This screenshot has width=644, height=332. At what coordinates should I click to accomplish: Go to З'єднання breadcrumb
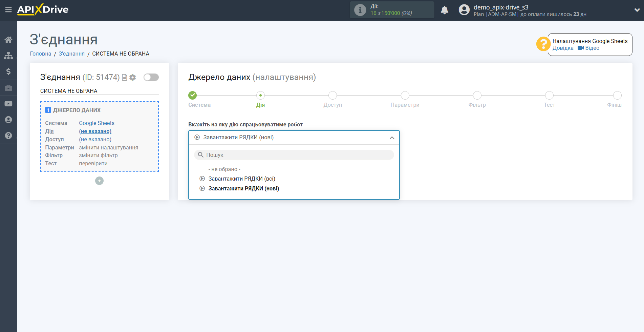(72, 54)
